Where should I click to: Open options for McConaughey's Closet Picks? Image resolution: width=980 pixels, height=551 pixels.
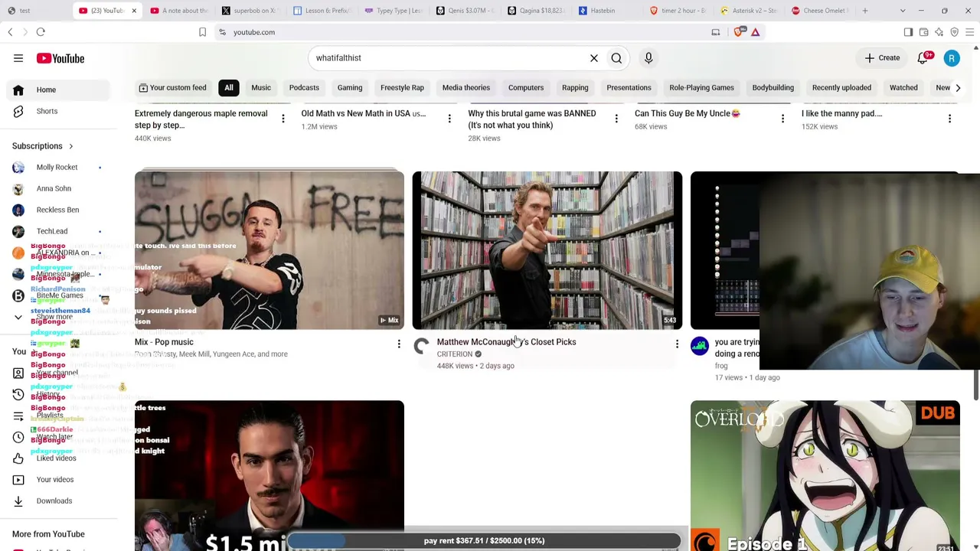(677, 344)
